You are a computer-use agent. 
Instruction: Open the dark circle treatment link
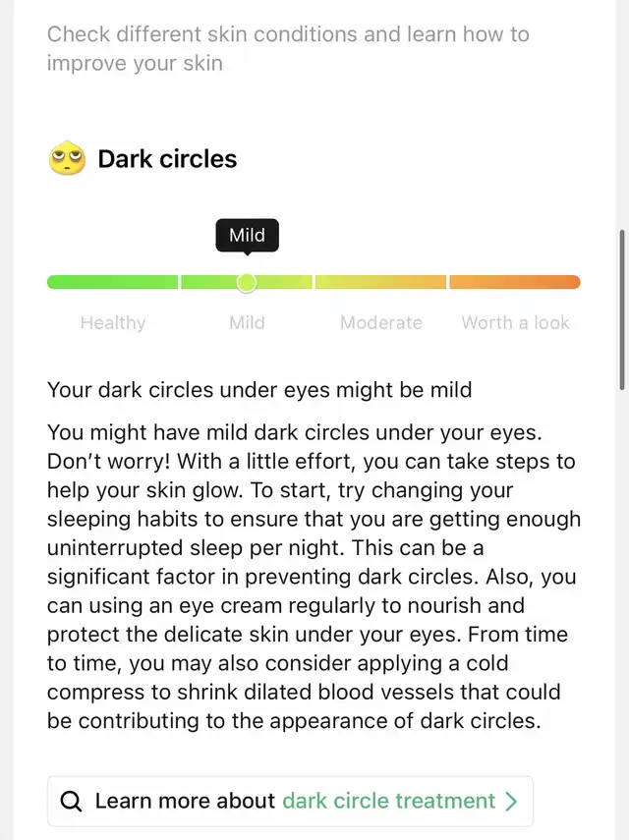point(388,802)
